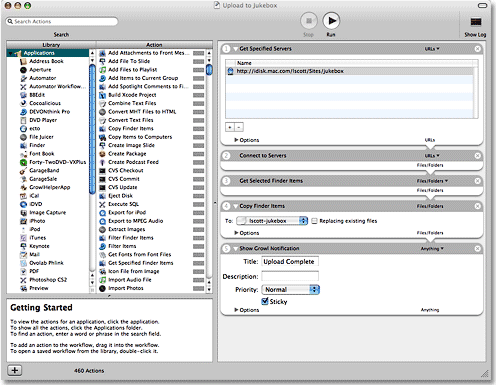Select the iCal application icon

23,196
